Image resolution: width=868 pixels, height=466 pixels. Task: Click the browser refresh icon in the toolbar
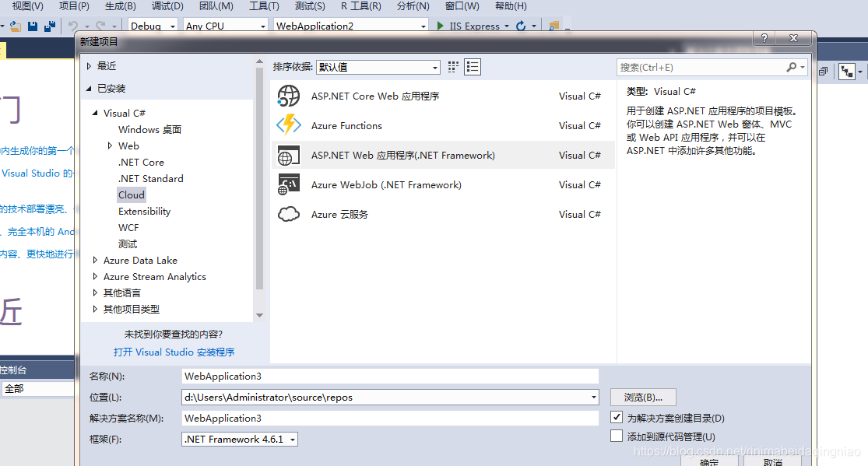520,26
